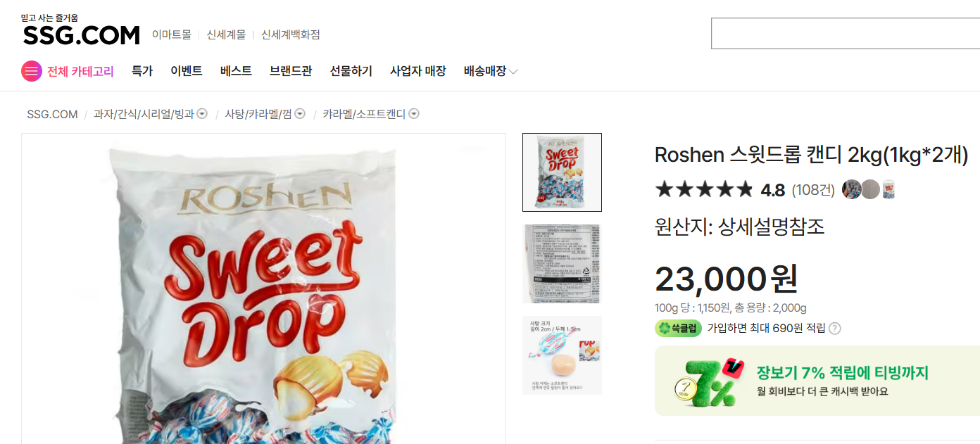
Task: Click the SSG.COM breadcrumb link
Action: [52, 114]
